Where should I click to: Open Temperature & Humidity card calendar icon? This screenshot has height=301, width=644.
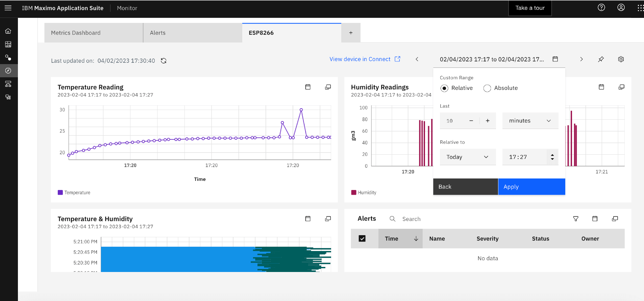click(308, 219)
